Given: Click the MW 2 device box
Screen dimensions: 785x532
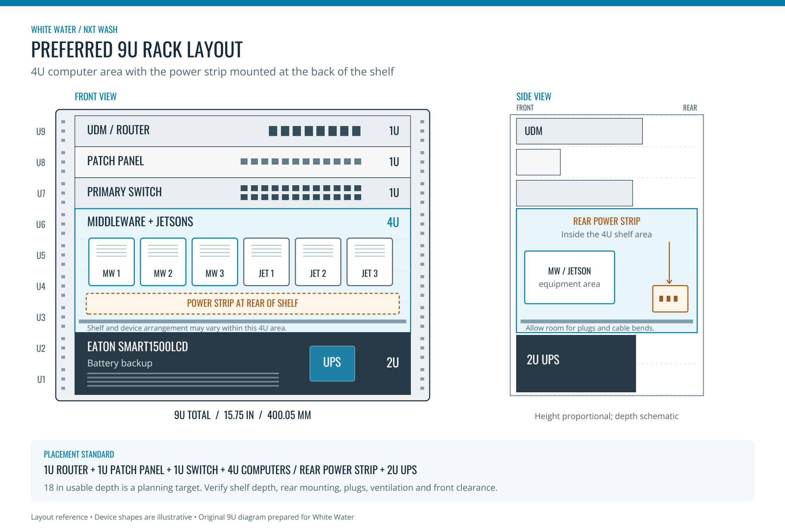Looking at the screenshot, I should [x=163, y=262].
